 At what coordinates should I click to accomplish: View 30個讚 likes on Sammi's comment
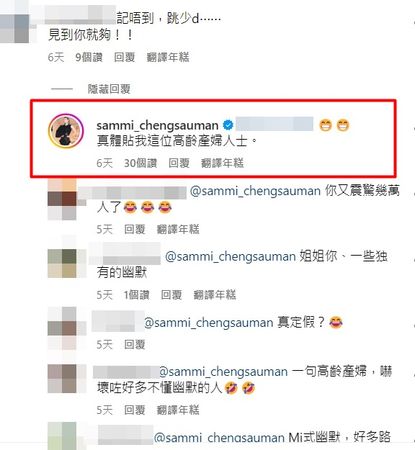coord(140,163)
